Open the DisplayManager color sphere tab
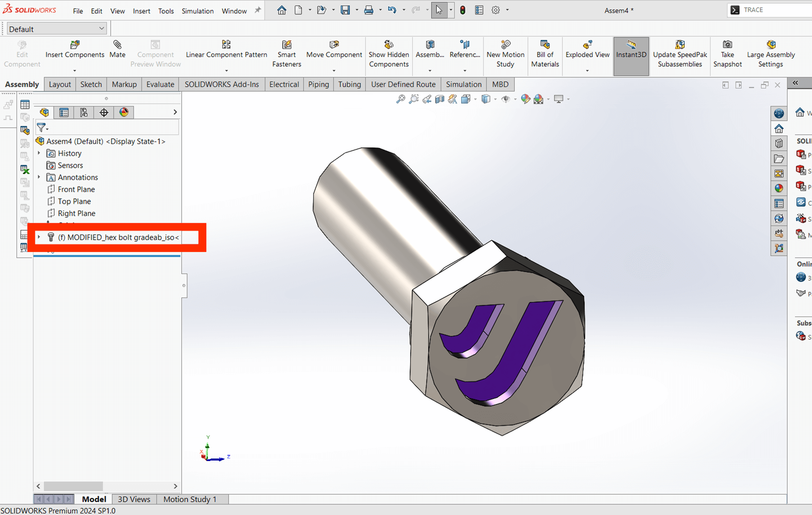Viewport: 812px width, 515px height. [x=124, y=113]
